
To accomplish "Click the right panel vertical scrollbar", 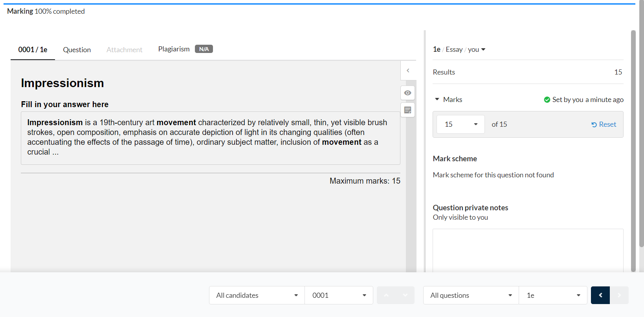I will pyautogui.click(x=633, y=151).
